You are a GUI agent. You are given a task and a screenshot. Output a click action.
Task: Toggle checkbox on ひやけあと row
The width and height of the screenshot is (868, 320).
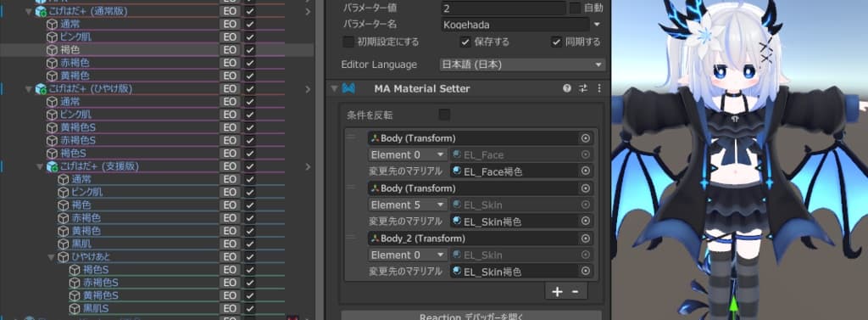pos(250,257)
